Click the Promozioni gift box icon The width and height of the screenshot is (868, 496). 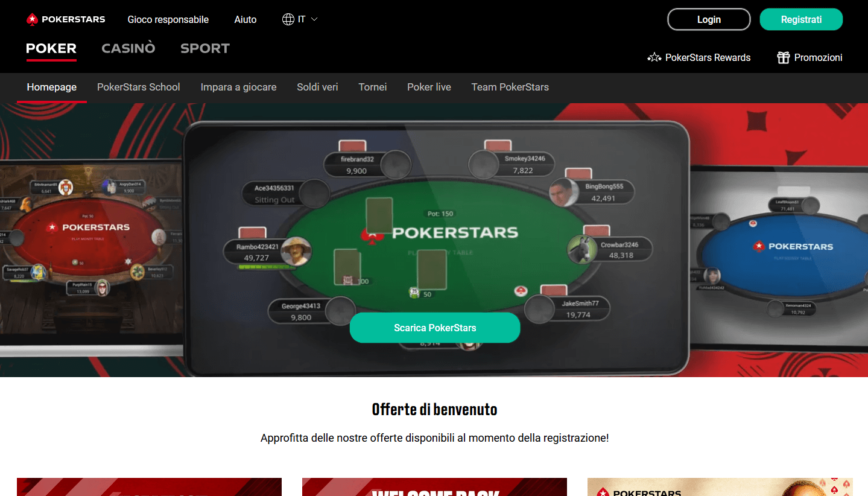(x=783, y=58)
